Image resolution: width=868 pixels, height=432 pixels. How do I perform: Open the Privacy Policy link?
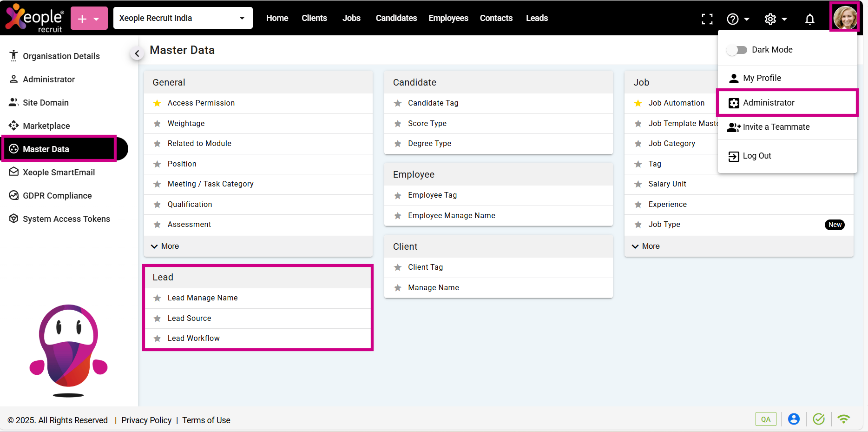[x=146, y=420]
